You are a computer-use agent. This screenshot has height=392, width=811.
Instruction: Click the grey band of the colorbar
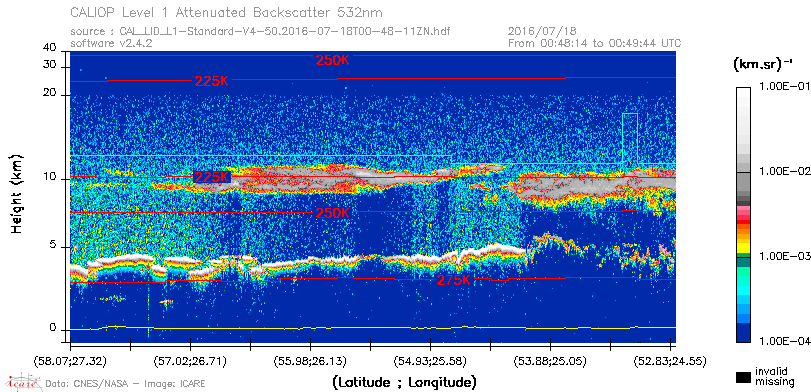pos(743,182)
